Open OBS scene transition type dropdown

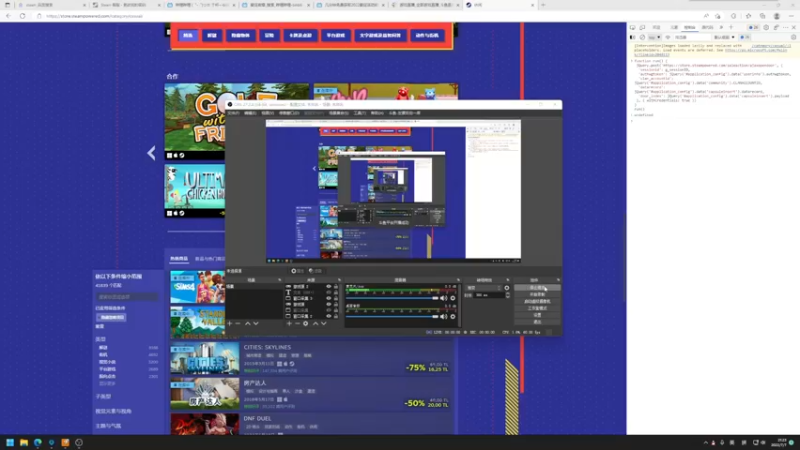click(482, 288)
